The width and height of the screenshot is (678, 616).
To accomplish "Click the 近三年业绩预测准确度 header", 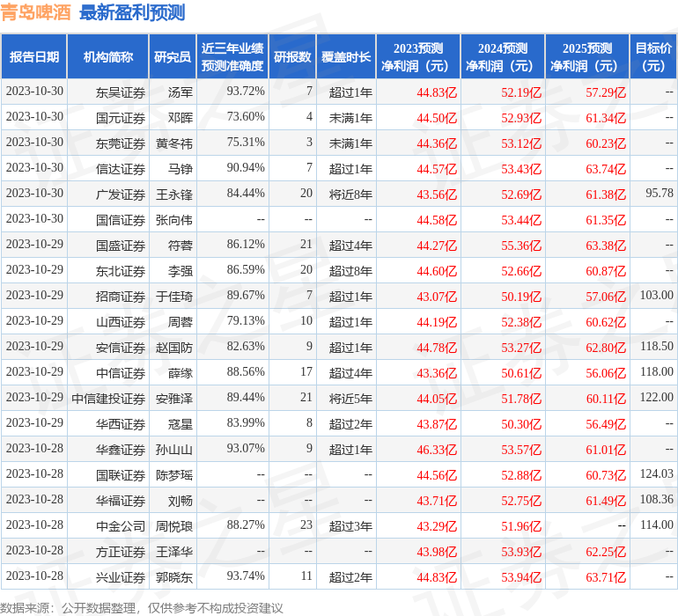I will click(232, 56).
